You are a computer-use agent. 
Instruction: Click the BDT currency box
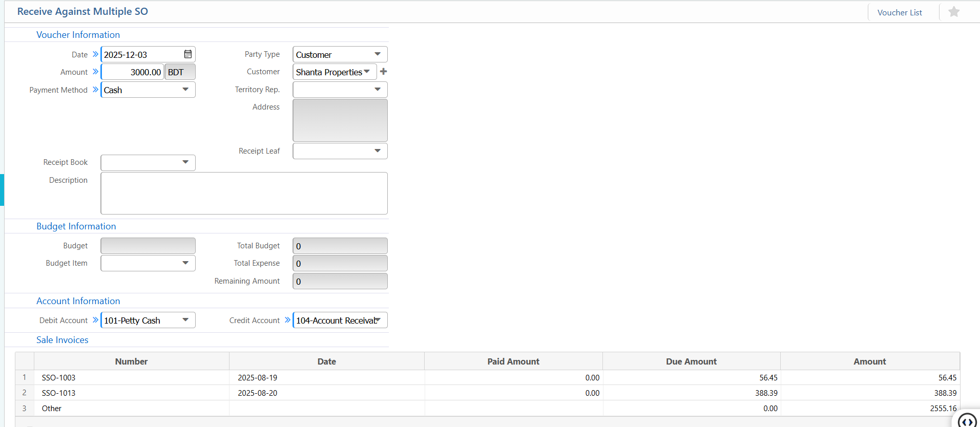tap(180, 72)
